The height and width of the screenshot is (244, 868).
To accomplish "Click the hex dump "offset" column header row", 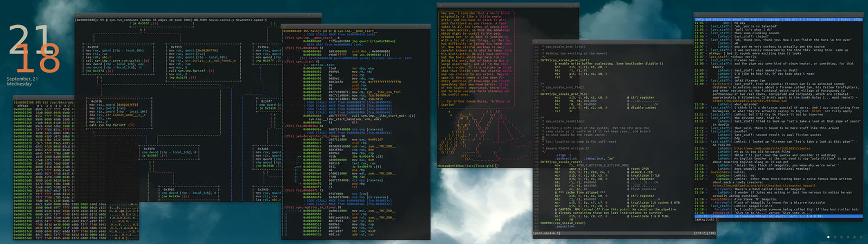I will point(44,106).
